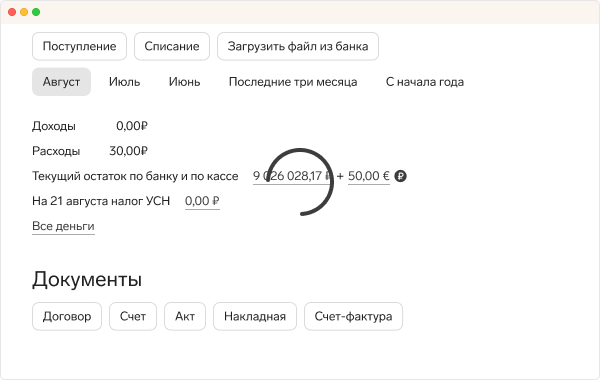Open the 0,00 ₽ УСН tax link
The image size is (600, 380).
[x=202, y=201]
